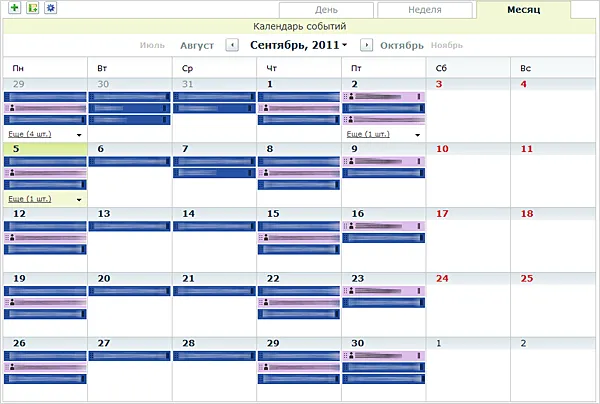
Task: Click person icon on September 9 event
Action: pos(349,161)
